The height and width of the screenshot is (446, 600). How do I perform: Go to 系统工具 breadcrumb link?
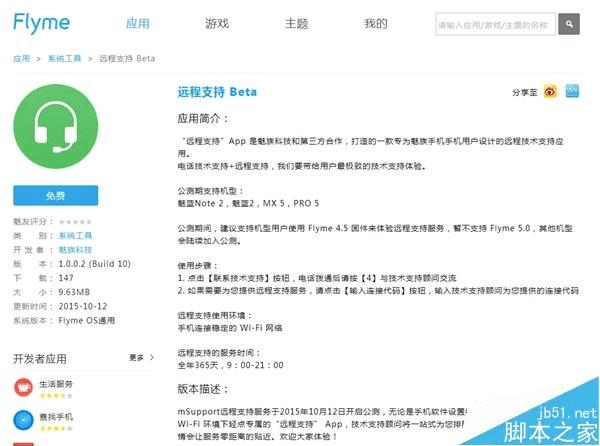click(64, 59)
